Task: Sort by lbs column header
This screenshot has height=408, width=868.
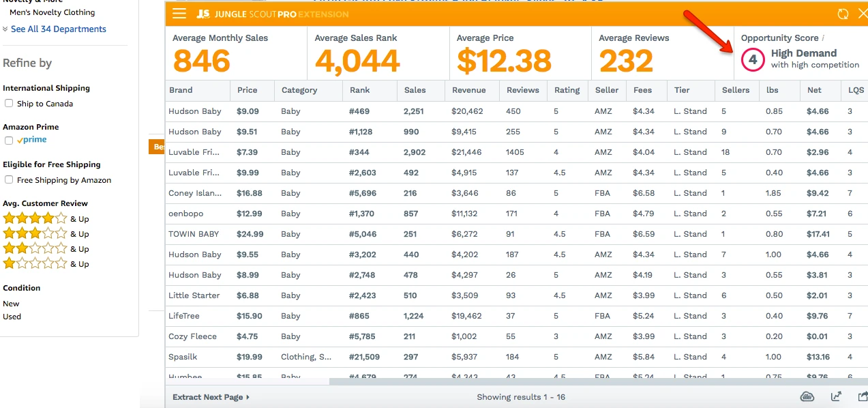Action: click(772, 90)
